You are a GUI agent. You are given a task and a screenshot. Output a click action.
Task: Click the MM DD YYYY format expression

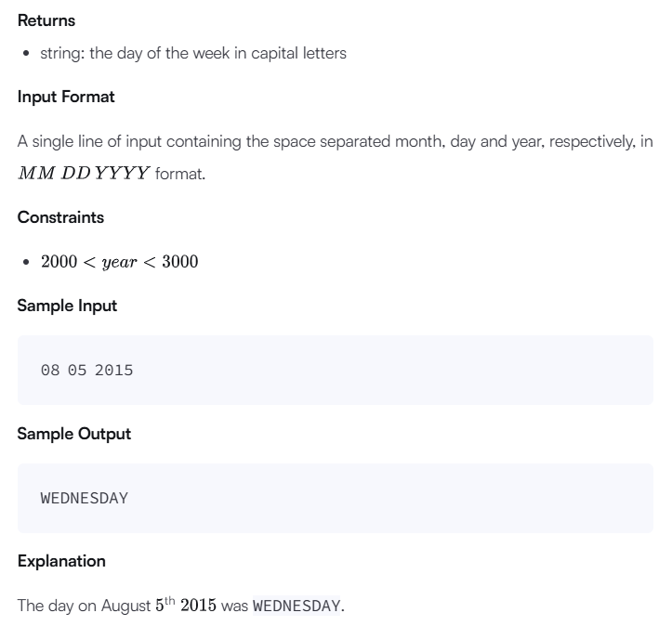click(84, 173)
